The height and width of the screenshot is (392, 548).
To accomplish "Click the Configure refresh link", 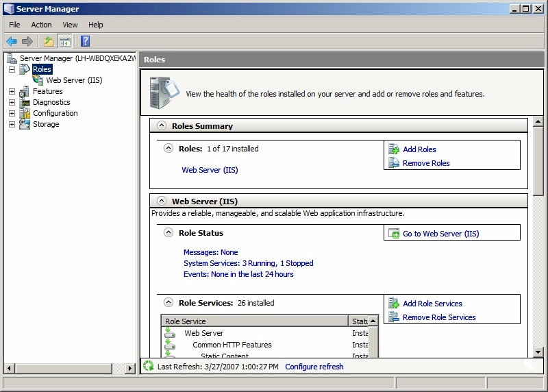I will pos(314,367).
